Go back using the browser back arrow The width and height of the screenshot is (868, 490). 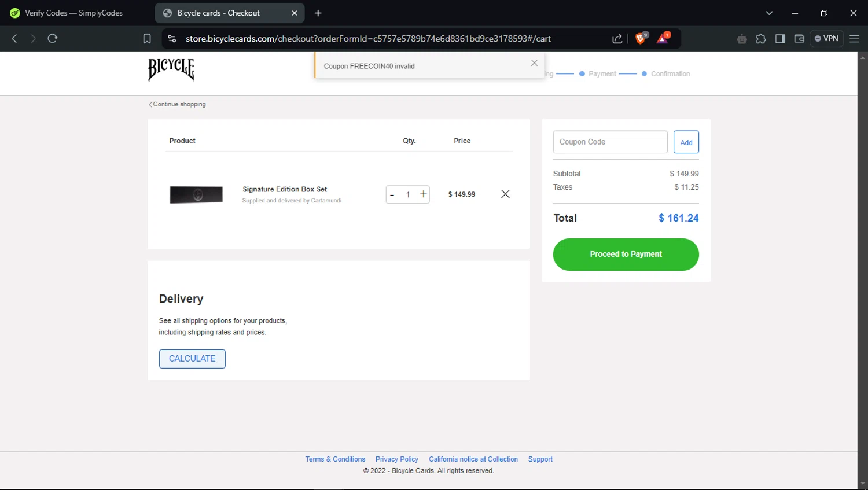[x=14, y=39]
